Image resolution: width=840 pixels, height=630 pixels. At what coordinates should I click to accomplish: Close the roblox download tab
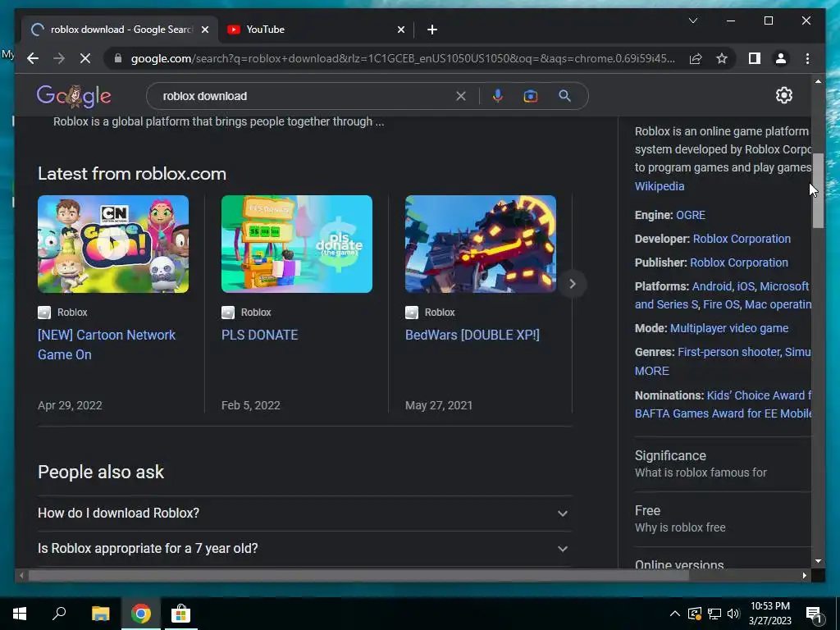coord(204,30)
